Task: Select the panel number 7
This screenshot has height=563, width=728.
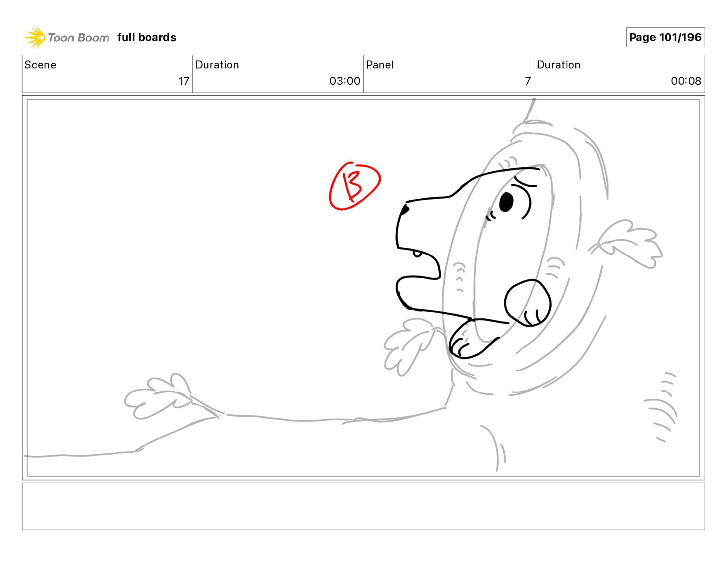Action: [x=528, y=81]
